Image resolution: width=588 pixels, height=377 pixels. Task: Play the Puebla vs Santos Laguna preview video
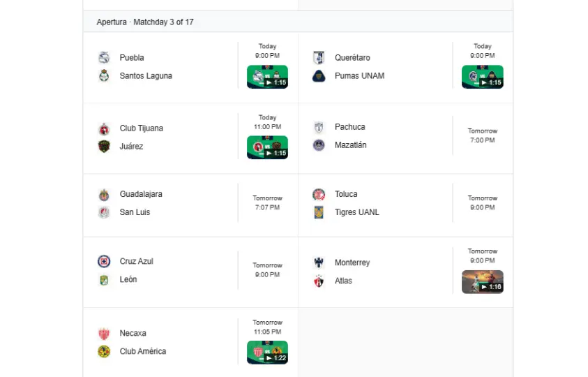tap(267, 77)
